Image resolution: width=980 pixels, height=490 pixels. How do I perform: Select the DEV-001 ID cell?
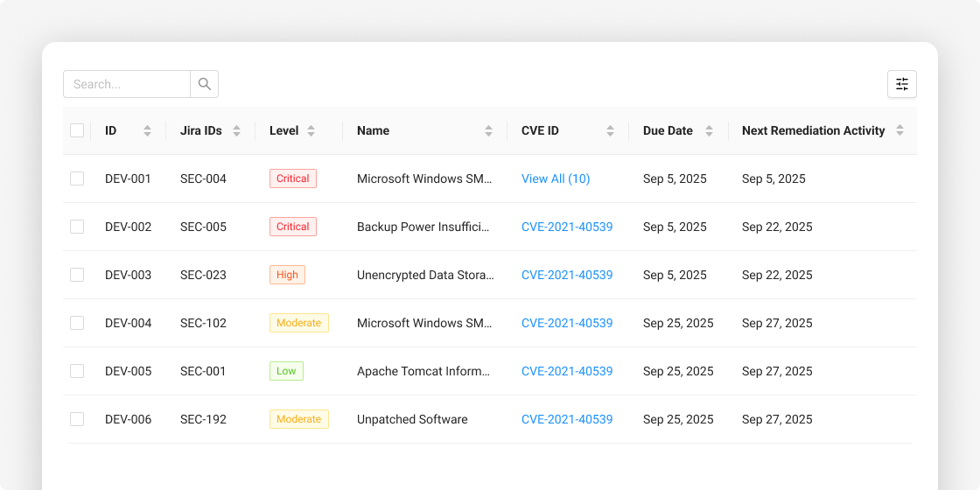click(x=128, y=178)
